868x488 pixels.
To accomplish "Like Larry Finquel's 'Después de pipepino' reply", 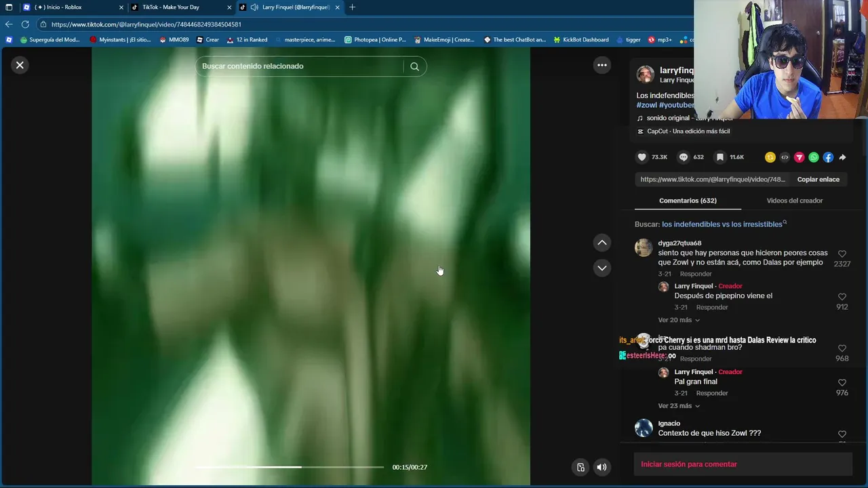I will (x=842, y=297).
